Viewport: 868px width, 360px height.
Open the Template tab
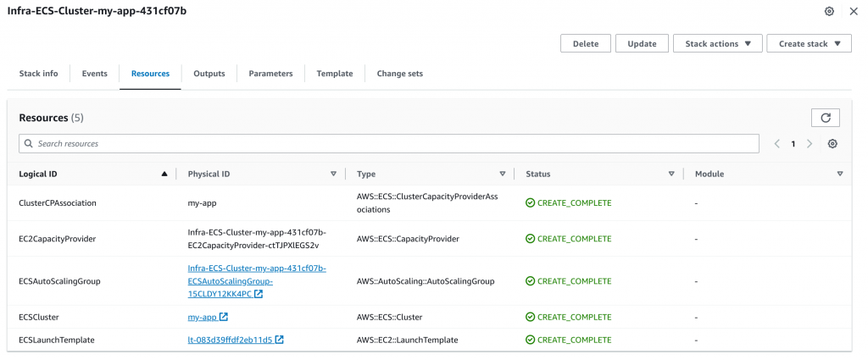click(x=334, y=74)
